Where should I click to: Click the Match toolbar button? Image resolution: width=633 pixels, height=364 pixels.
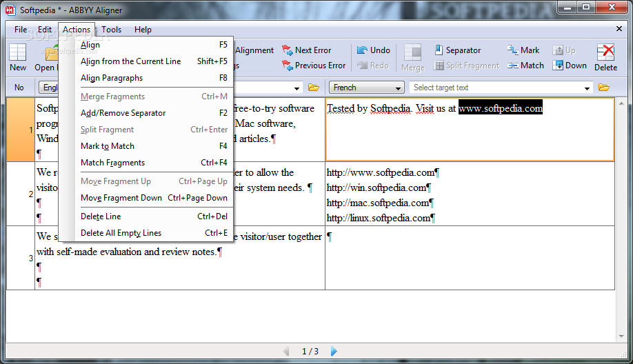(x=525, y=65)
